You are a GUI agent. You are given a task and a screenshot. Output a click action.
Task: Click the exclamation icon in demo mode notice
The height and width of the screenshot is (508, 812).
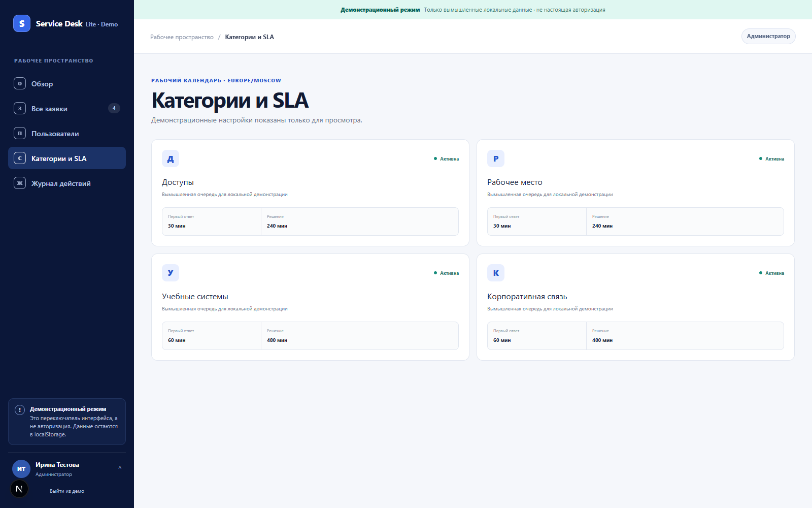20,410
